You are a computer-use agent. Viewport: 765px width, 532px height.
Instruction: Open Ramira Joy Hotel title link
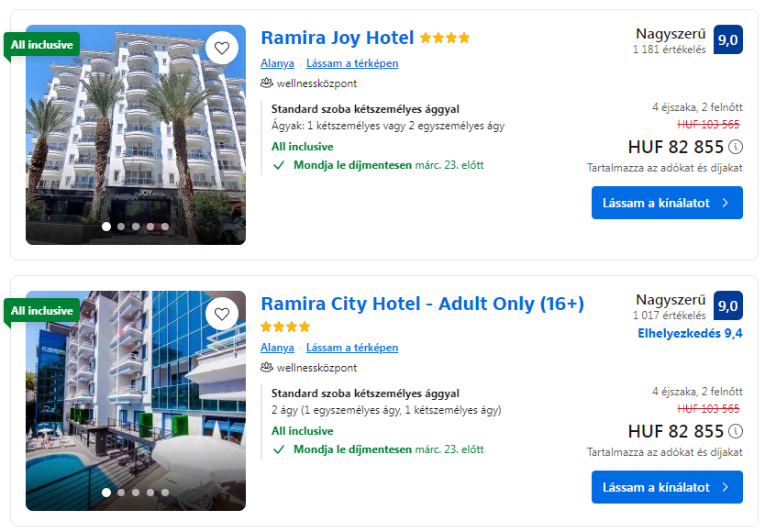(337, 38)
